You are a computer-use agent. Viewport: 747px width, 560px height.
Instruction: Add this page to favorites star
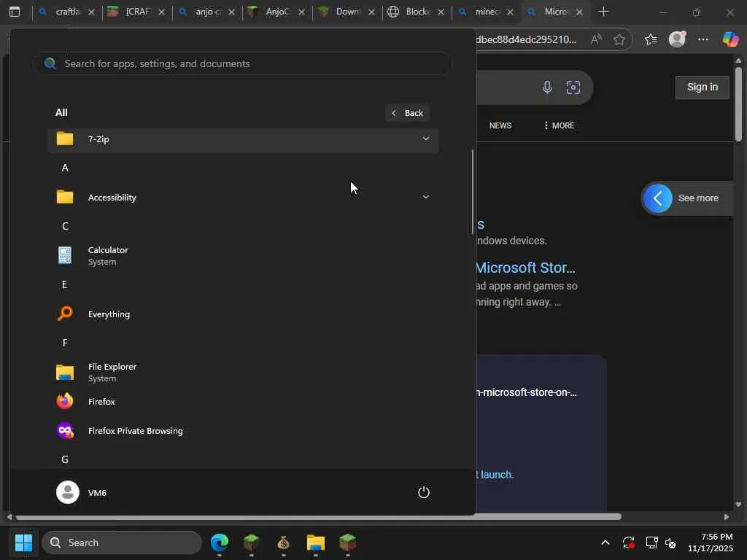tap(619, 39)
